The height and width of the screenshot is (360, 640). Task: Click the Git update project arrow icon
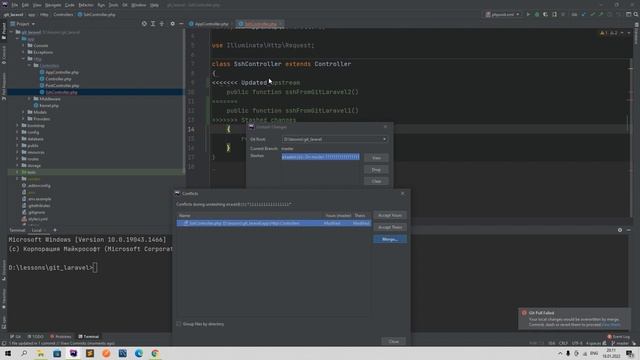pos(584,14)
